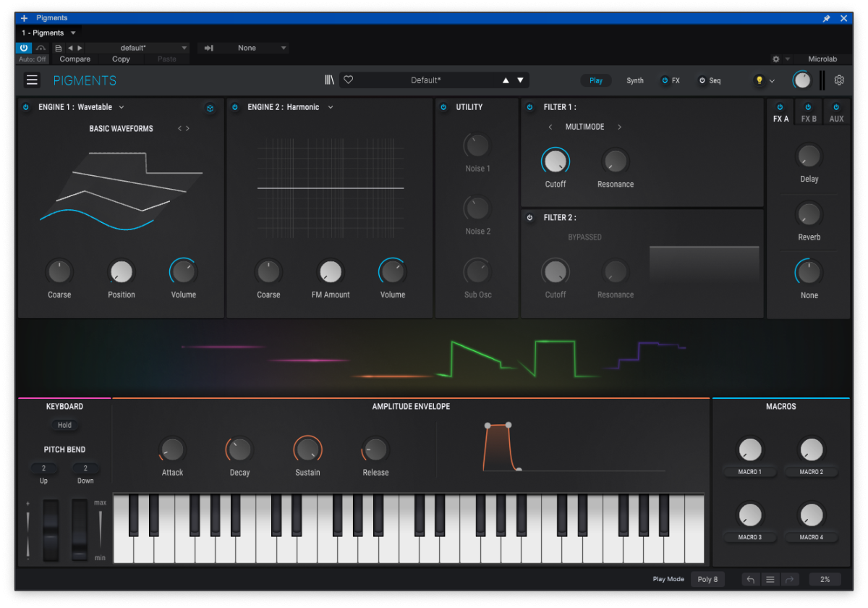Click the 3D wavetable view cube icon

pos(210,109)
